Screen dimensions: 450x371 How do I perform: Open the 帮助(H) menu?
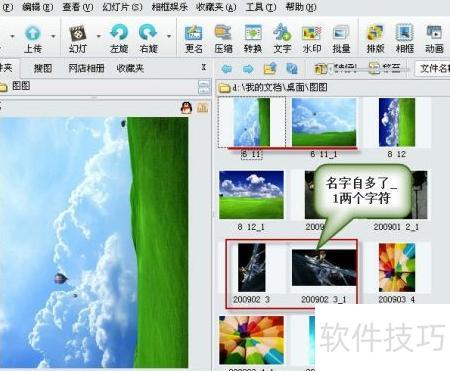301,7
